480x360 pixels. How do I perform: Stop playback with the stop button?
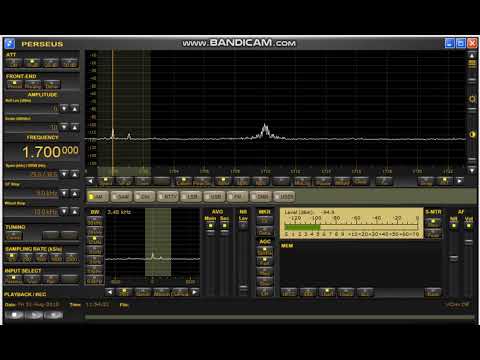tap(14, 315)
